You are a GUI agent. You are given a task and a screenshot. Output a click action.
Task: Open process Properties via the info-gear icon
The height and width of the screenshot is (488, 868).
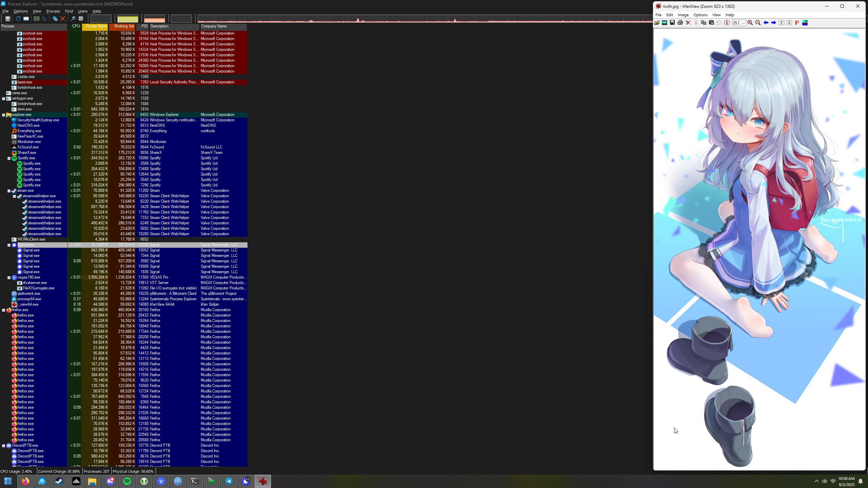click(55, 19)
